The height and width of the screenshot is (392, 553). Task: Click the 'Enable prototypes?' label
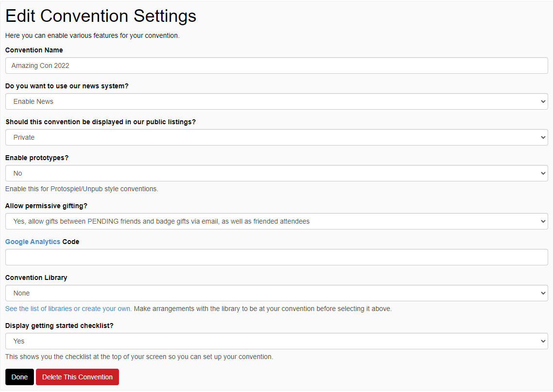pyautogui.click(x=37, y=158)
